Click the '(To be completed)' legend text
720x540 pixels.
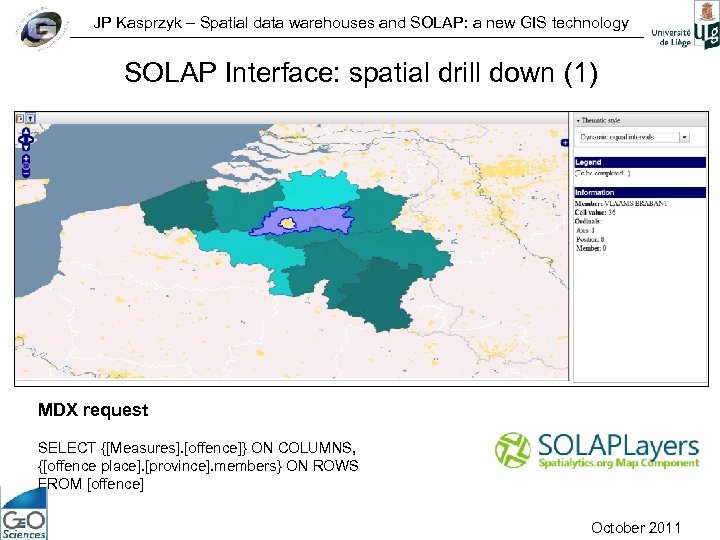click(602, 173)
